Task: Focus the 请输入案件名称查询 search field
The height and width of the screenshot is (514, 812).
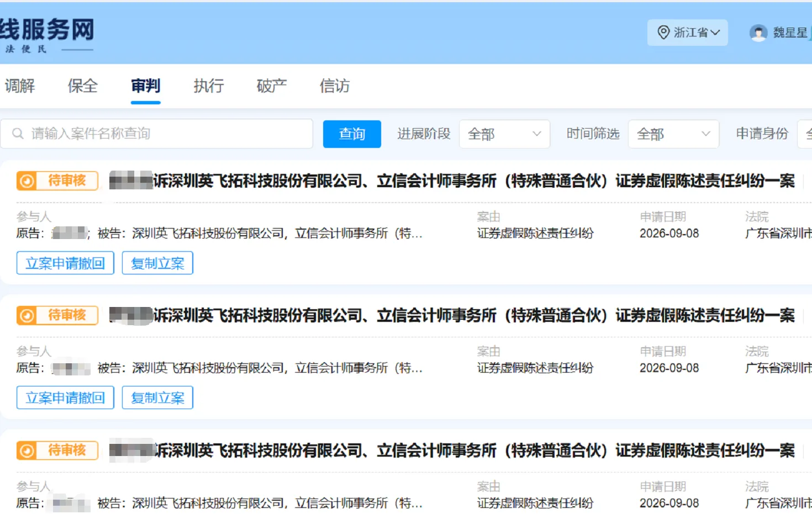Action: [157, 134]
